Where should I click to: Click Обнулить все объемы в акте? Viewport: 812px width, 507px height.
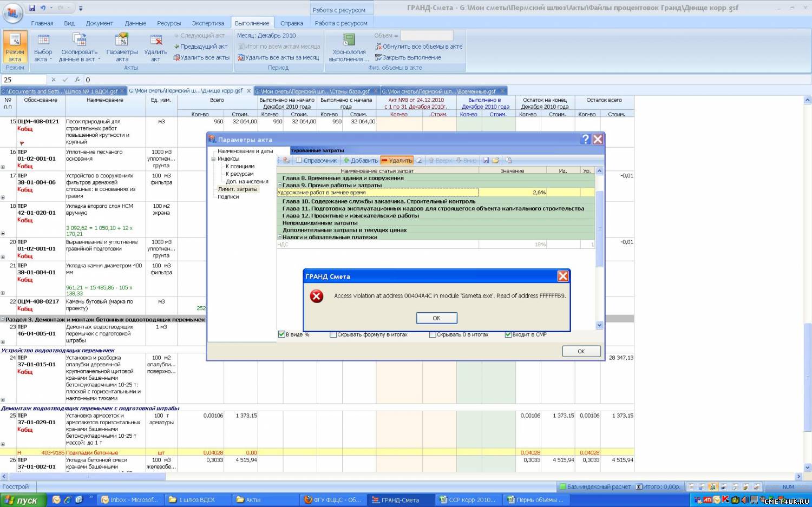[419, 47]
